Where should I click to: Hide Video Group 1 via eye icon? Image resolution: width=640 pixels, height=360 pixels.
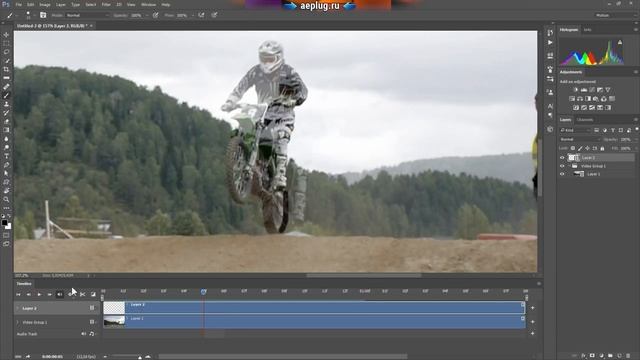(x=562, y=166)
